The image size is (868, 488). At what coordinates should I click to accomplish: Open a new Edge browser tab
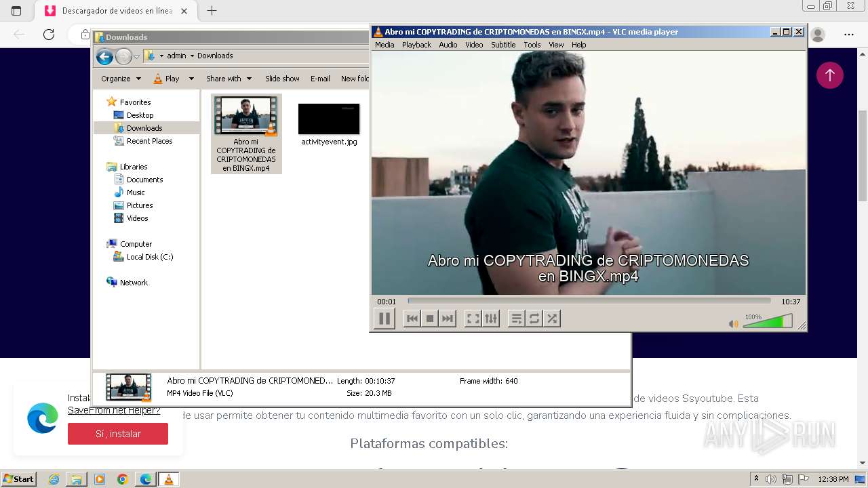212,11
